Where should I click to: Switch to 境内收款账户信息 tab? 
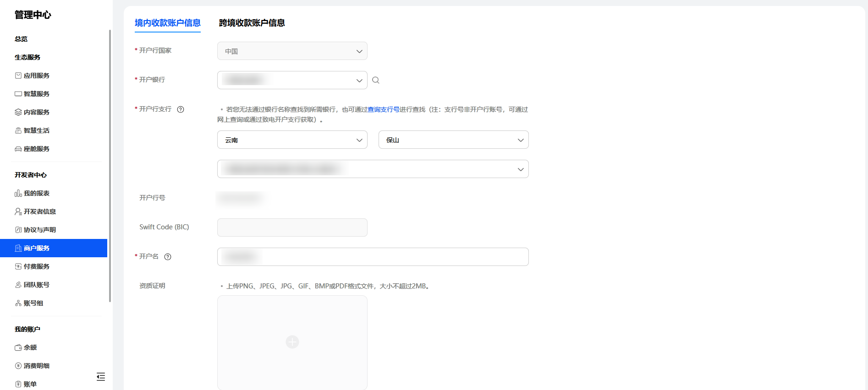[x=168, y=23]
